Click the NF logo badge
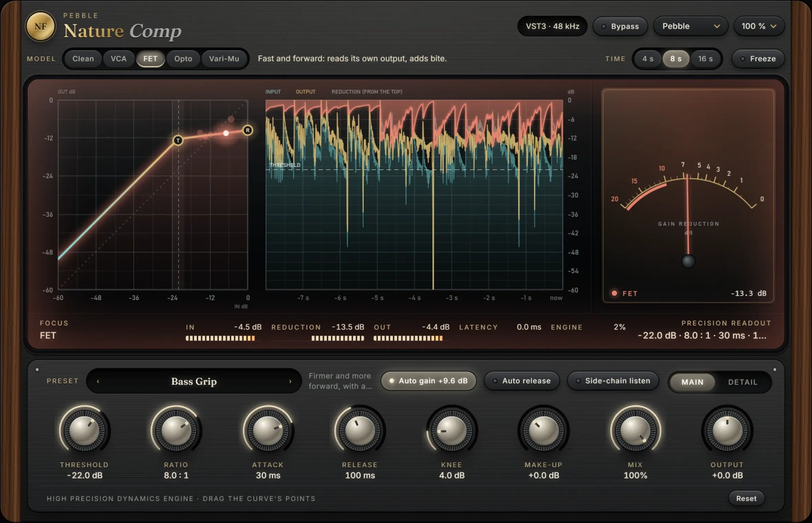Viewport: 812px width, 523px height. click(41, 27)
